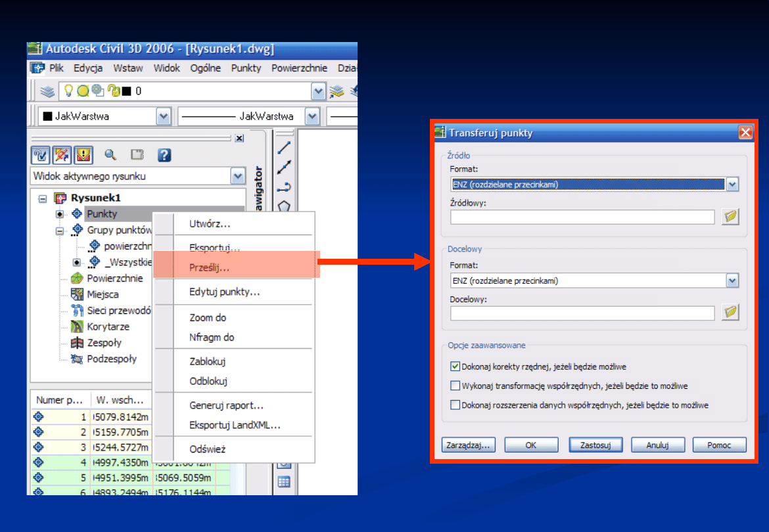
Task: Browse for the Źródłowy file folder icon
Action: point(730,216)
